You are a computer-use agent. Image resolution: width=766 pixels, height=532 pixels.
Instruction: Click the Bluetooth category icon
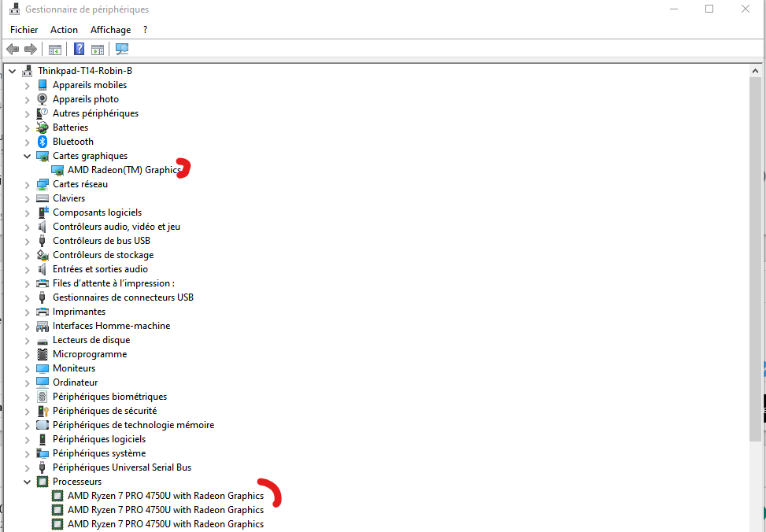point(43,142)
